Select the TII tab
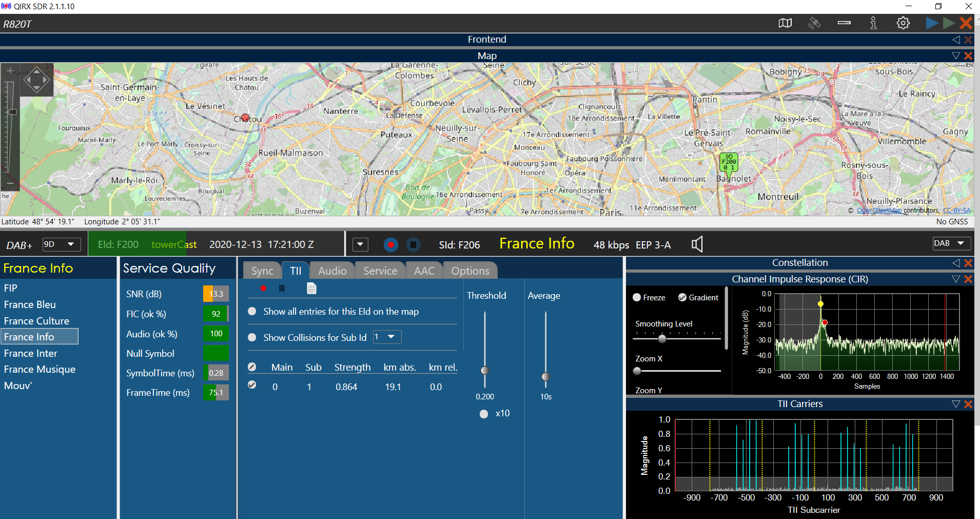The height and width of the screenshot is (519, 980). 296,271
